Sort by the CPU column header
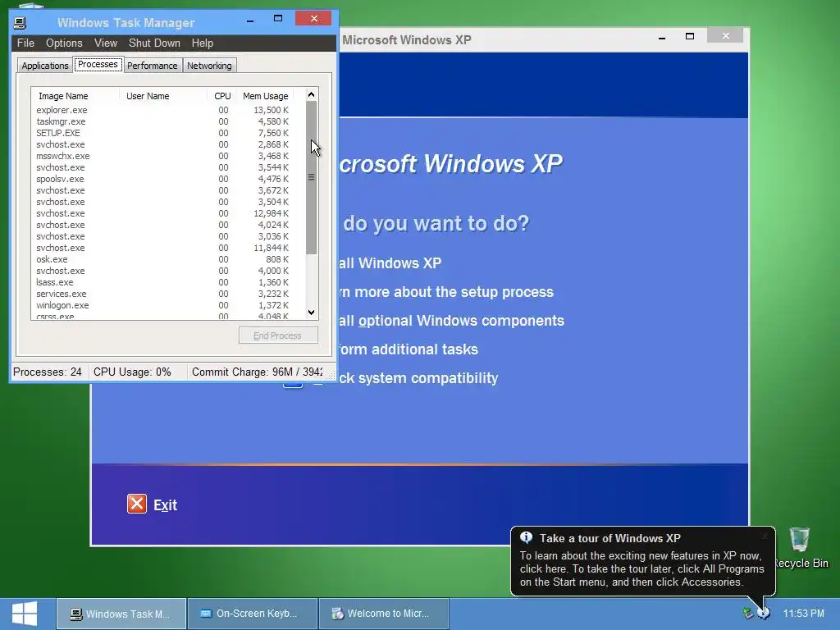The width and height of the screenshot is (840, 630). tap(221, 96)
